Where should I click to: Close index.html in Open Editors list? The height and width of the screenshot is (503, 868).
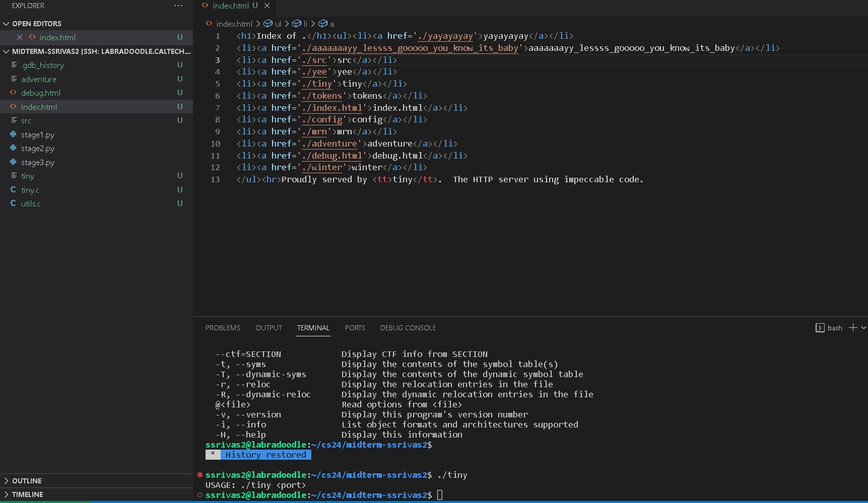point(20,37)
